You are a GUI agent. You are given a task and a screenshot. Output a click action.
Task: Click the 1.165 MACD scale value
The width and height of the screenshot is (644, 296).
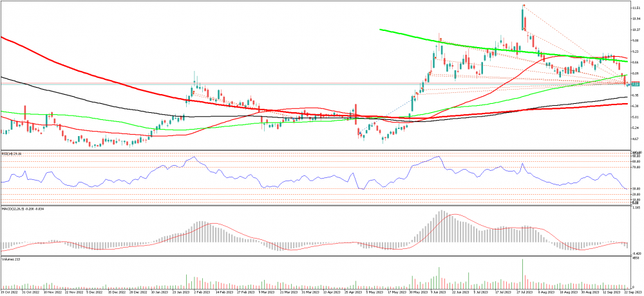636,208
